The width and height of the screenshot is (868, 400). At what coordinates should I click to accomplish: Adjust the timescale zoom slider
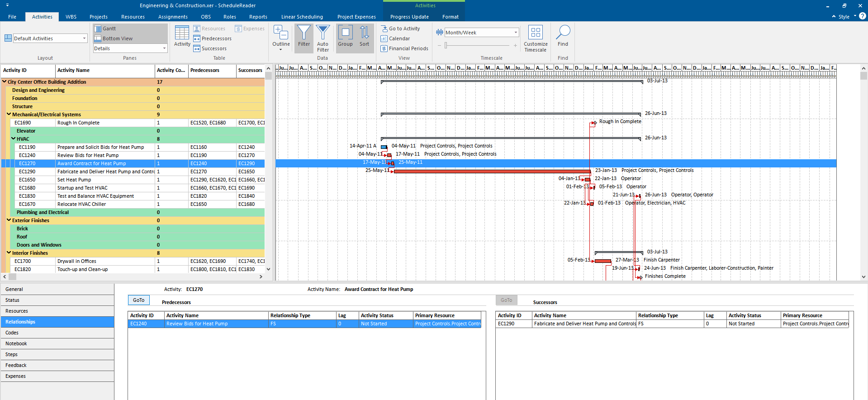tap(446, 45)
